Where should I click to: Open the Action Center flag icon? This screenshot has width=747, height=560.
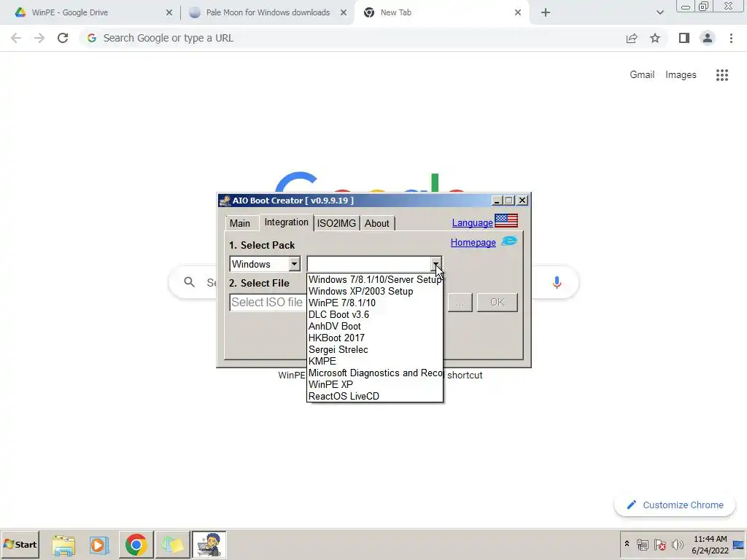[659, 544]
